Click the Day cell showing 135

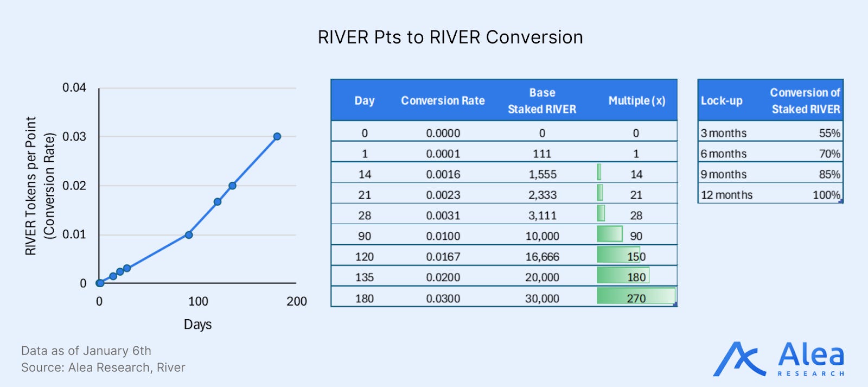(365, 277)
